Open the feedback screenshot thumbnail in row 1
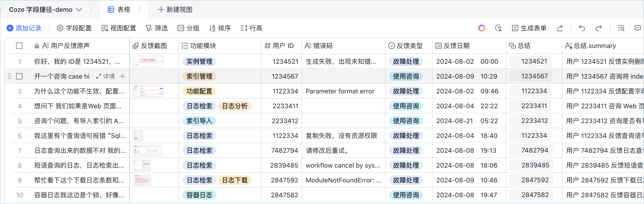Screen dimensions: 644x204 tap(149, 61)
